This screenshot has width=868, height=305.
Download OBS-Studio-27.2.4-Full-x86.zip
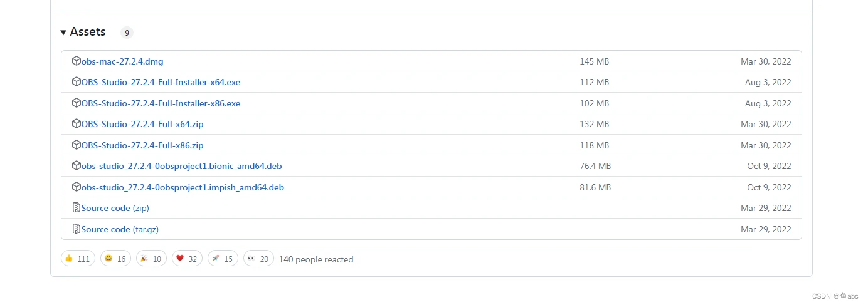click(x=142, y=145)
